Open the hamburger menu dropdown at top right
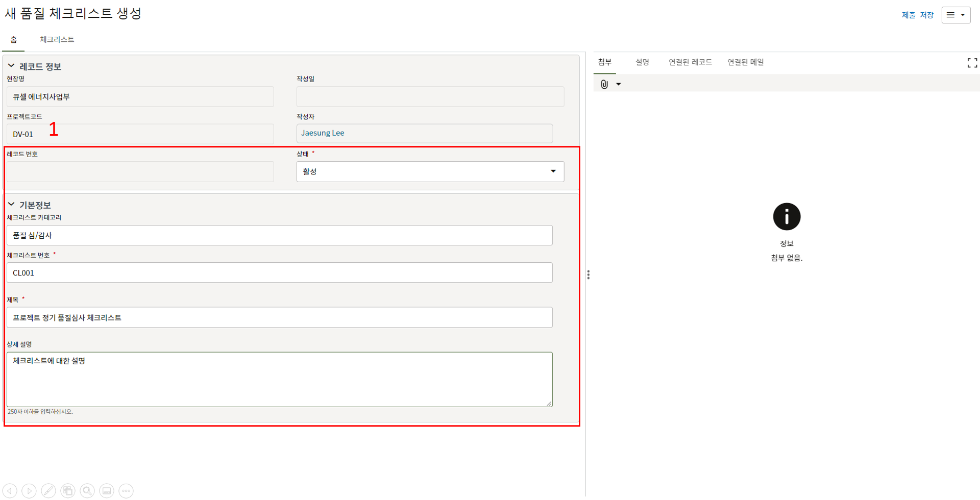 955,15
